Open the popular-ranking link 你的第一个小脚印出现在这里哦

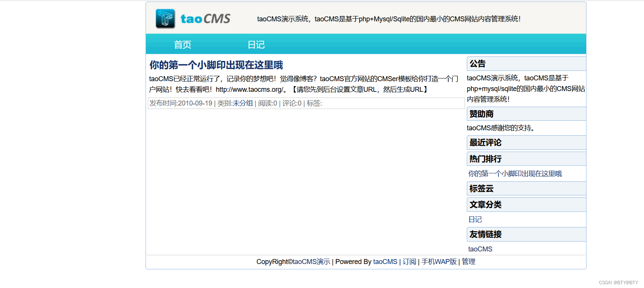click(x=515, y=174)
